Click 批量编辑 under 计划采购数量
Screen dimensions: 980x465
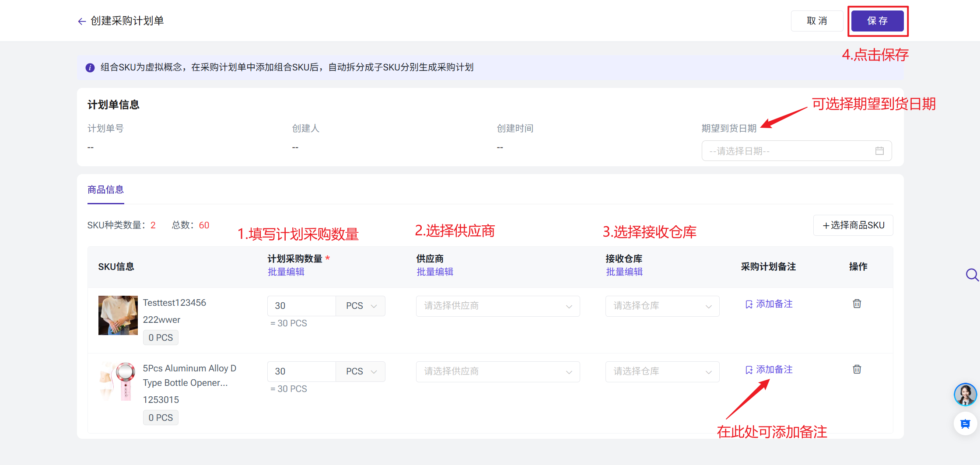pos(286,272)
